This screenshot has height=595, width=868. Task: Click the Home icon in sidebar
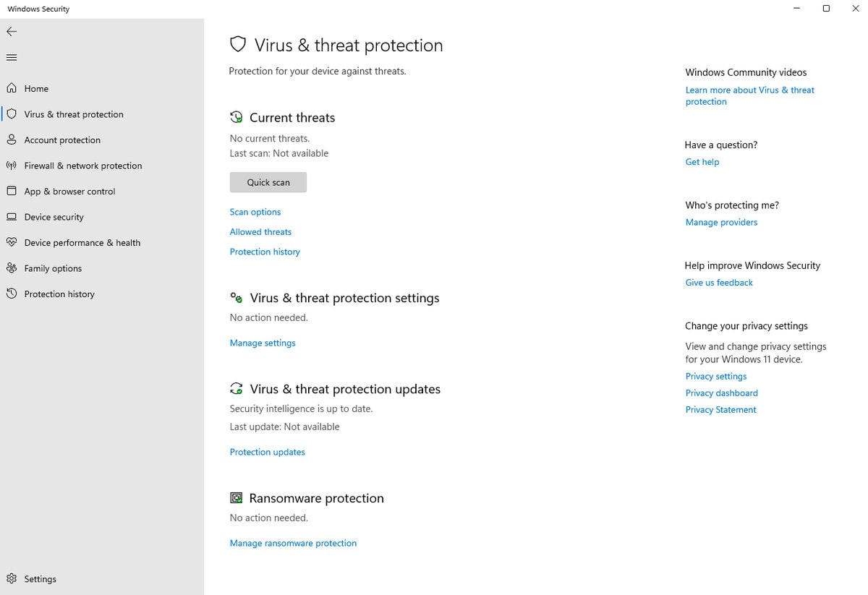point(12,88)
